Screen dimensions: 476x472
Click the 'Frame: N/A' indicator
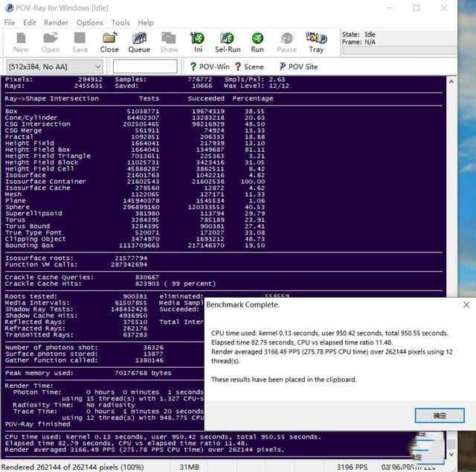coord(358,42)
